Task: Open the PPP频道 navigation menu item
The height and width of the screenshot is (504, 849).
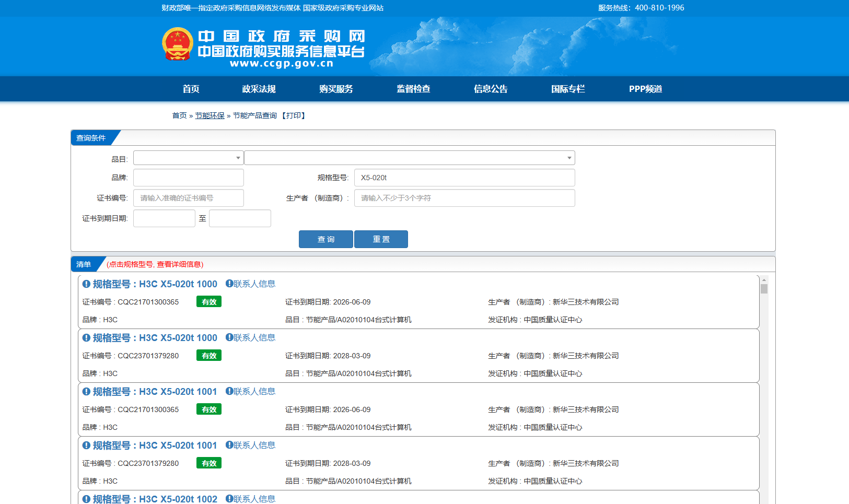Action: pyautogui.click(x=645, y=89)
